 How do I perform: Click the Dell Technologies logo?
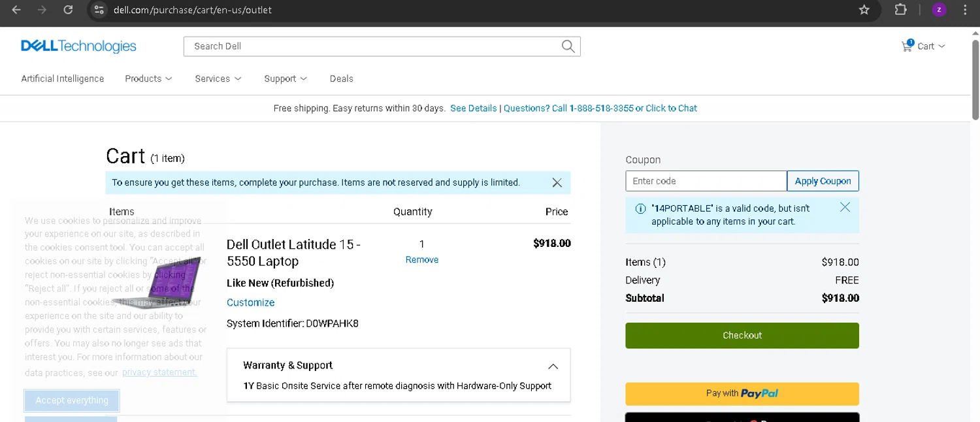tap(78, 46)
